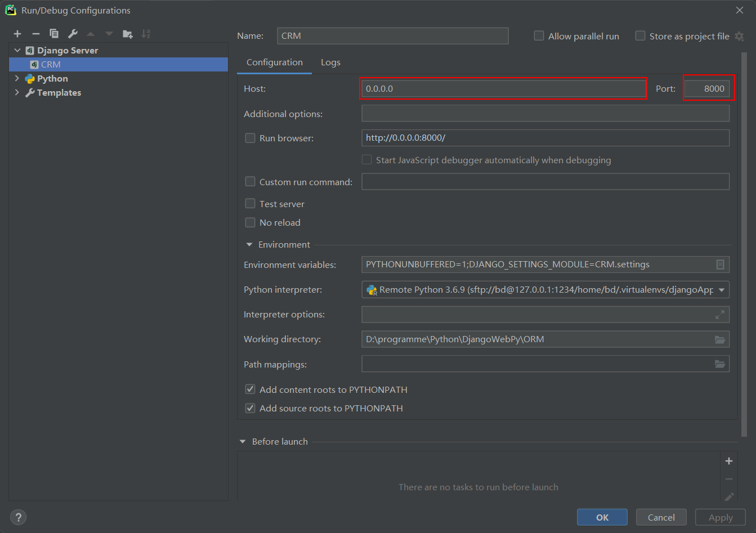756x533 pixels.
Task: Select the Django Server tree item
Action: pyautogui.click(x=68, y=50)
